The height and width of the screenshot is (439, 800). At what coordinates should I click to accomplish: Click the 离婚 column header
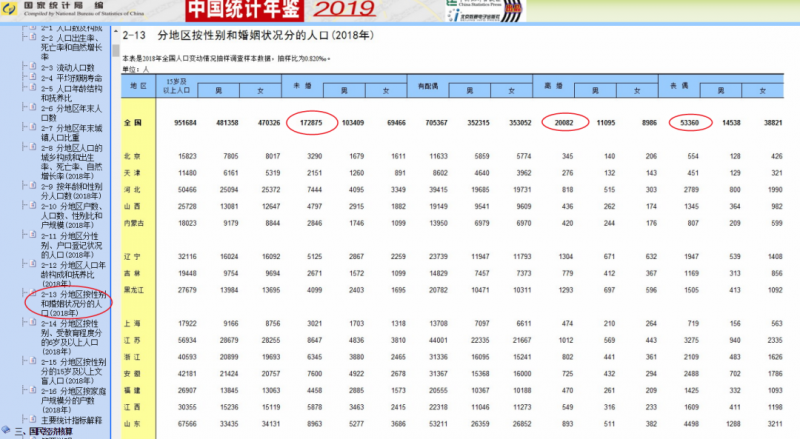[554, 86]
